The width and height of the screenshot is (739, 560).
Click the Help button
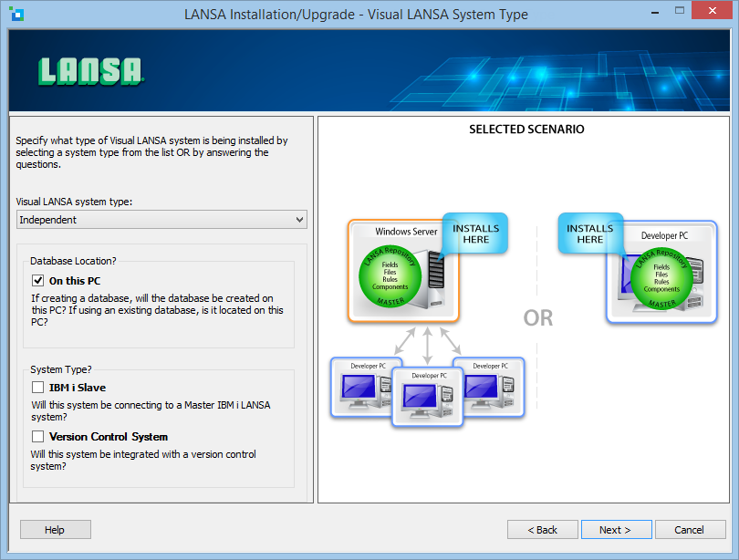click(55, 530)
